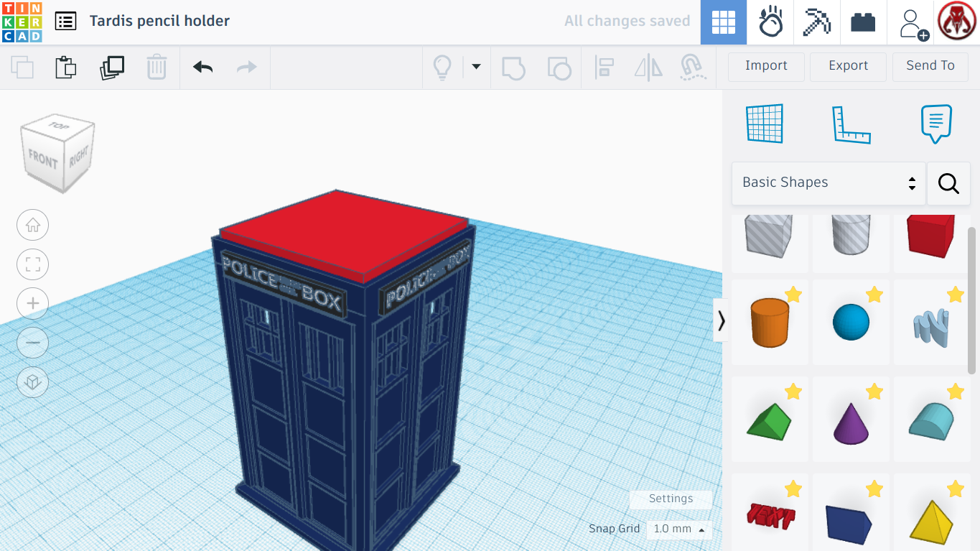Click the Tinkercad logo
The width and height of the screenshot is (980, 551).
click(x=22, y=22)
